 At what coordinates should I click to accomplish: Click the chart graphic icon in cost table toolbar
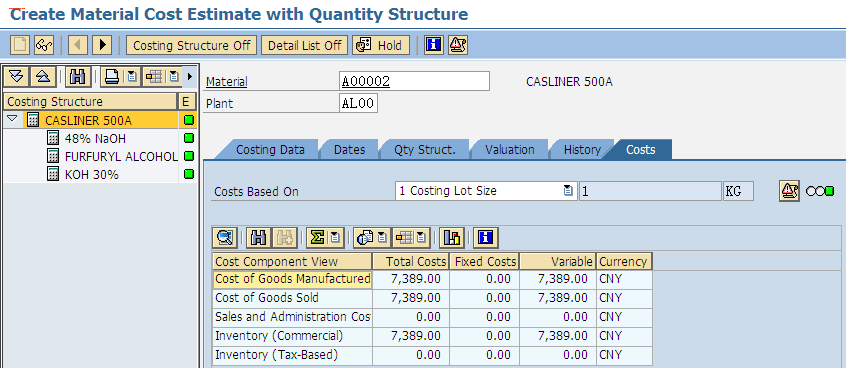pos(452,237)
